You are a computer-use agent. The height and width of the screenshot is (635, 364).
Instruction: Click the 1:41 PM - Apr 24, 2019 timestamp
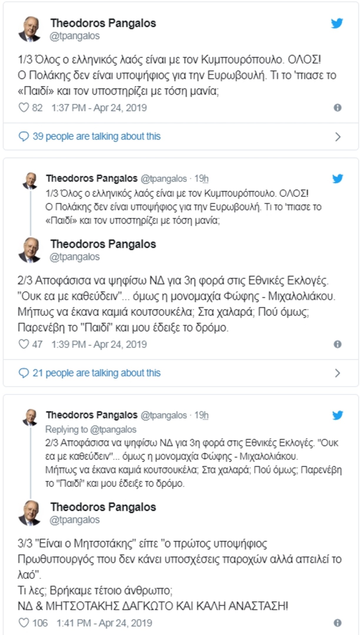104,623
